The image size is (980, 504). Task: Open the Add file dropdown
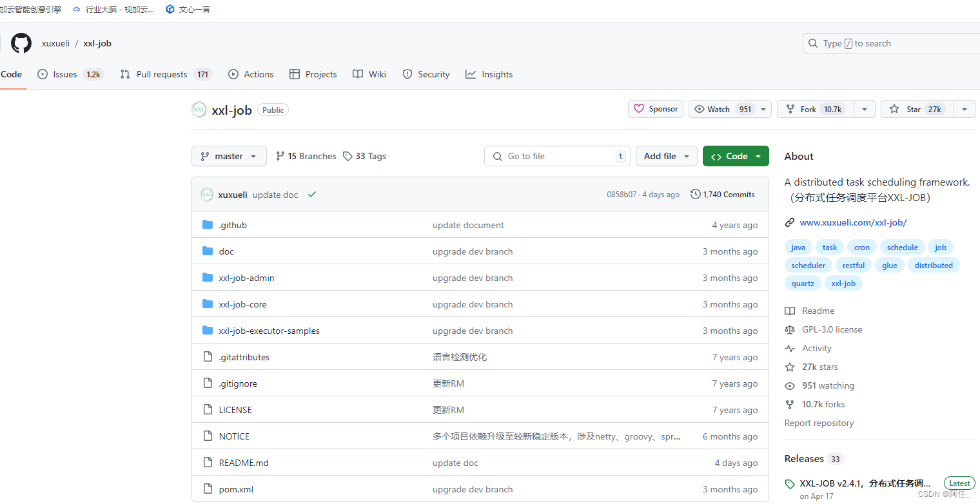667,156
